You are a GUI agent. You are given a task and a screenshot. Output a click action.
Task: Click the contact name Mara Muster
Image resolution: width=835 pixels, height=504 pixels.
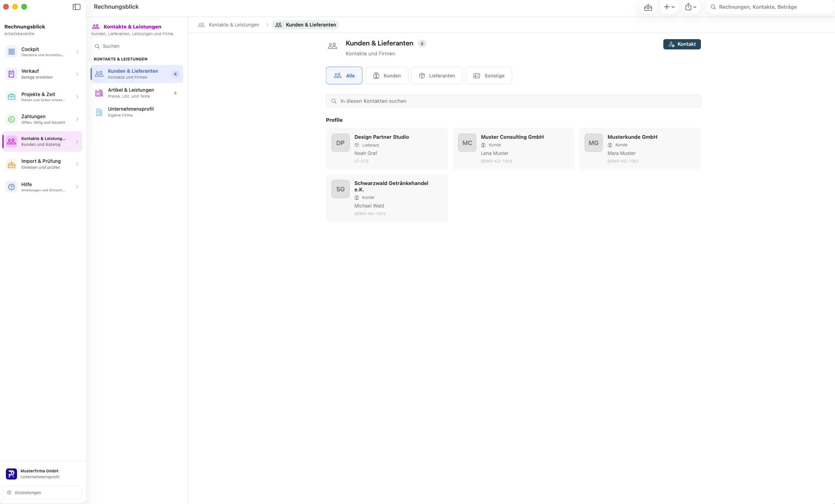click(621, 153)
